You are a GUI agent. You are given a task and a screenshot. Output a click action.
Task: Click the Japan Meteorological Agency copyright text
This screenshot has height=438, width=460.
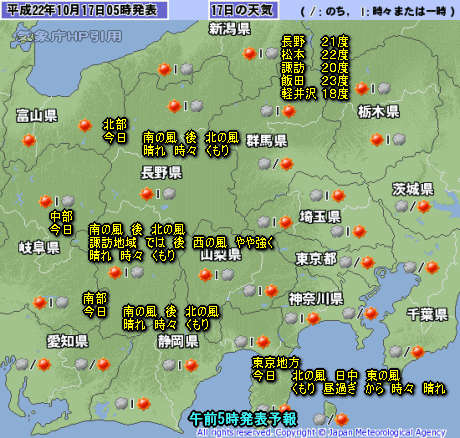[x=321, y=433]
